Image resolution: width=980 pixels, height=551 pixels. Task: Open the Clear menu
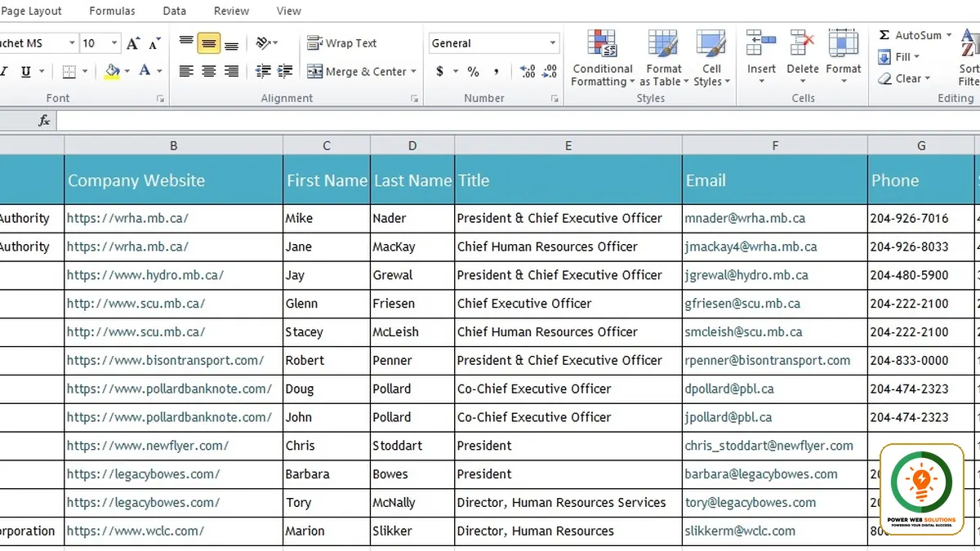(904, 79)
